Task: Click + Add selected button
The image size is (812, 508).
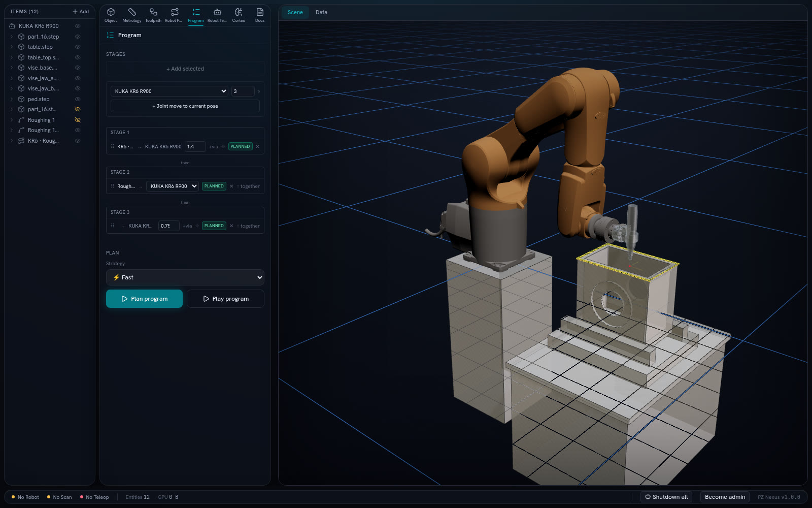Action: click(x=185, y=69)
